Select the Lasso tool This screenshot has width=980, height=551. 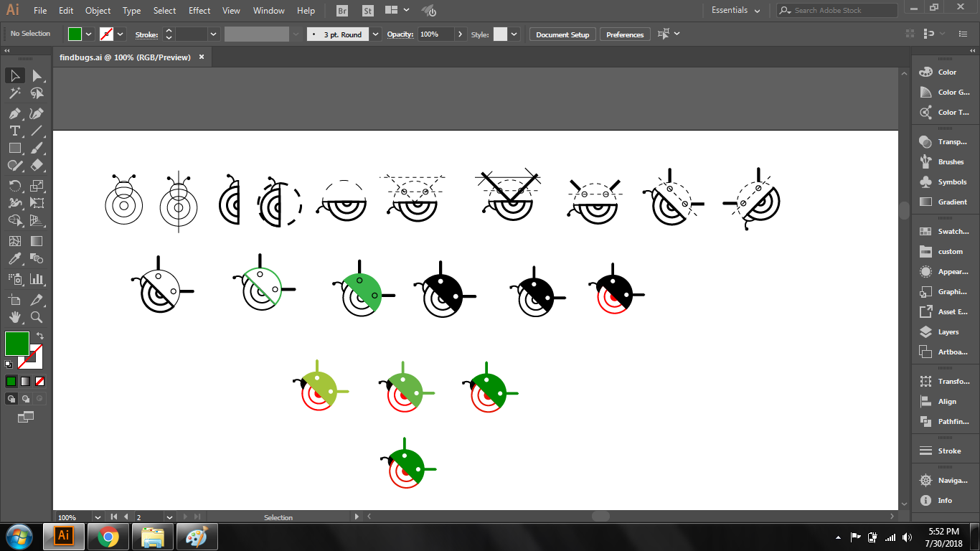point(37,93)
